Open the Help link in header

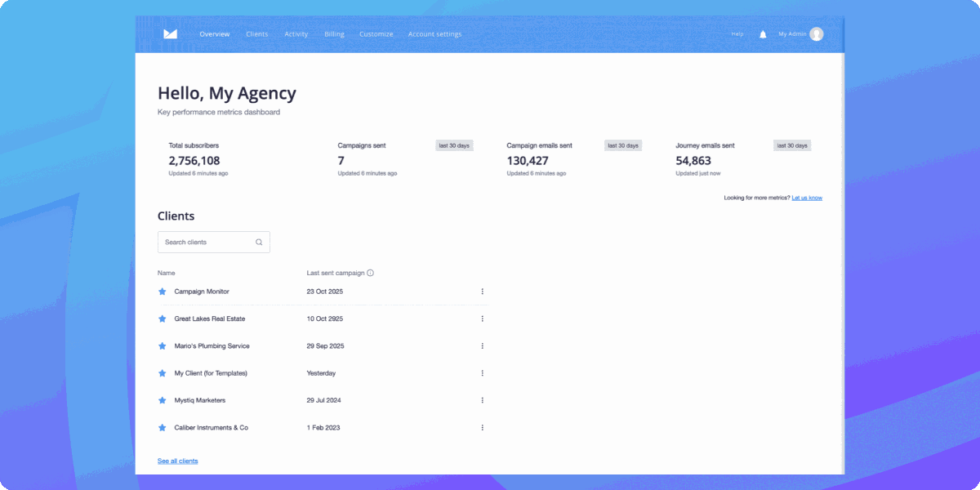click(x=737, y=34)
